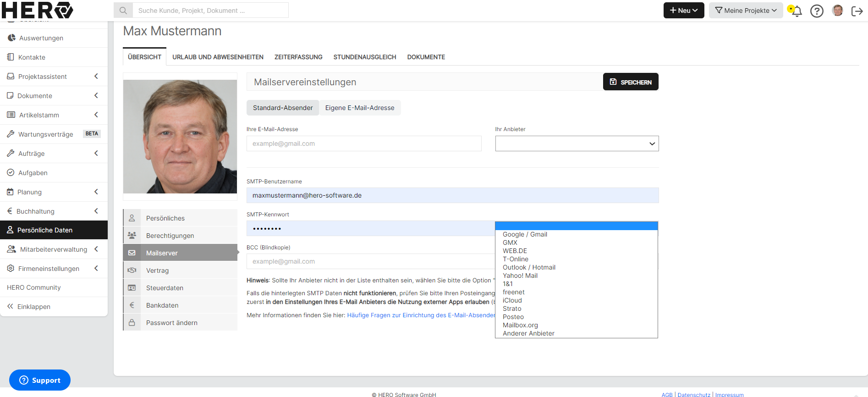868x397 pixels.
Task: Click the Vertrag handshake icon
Action: pyautogui.click(x=132, y=270)
